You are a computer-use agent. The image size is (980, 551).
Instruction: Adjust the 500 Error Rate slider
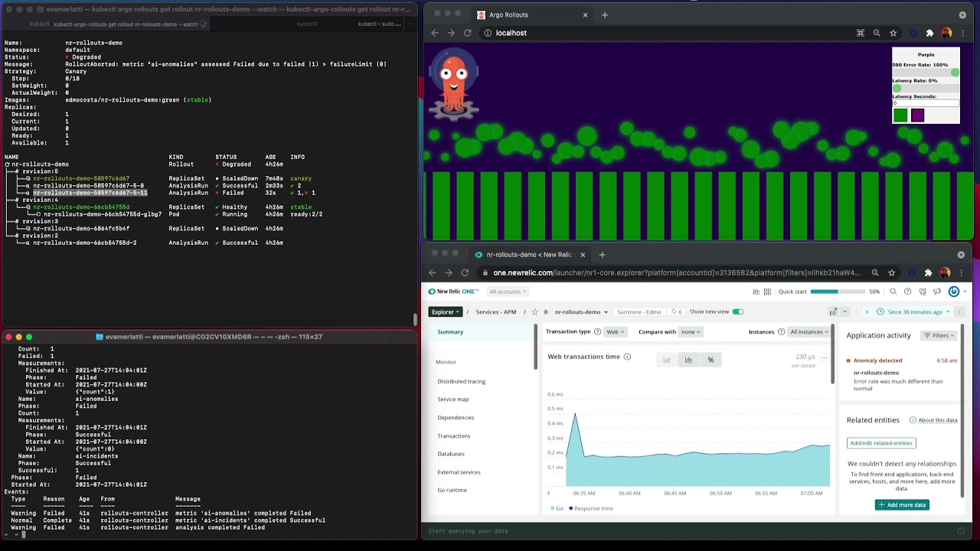point(926,73)
